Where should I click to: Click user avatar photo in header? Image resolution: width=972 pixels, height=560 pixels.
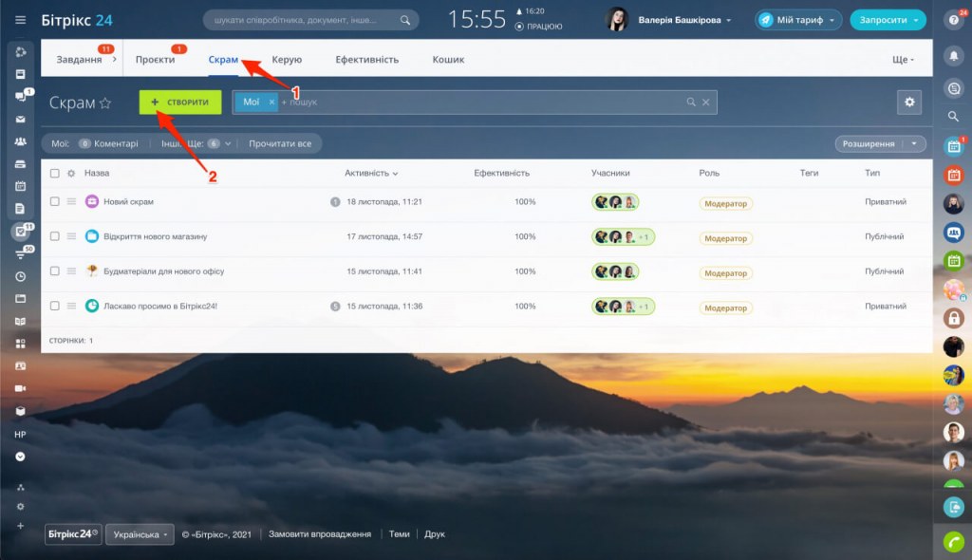pos(617,20)
